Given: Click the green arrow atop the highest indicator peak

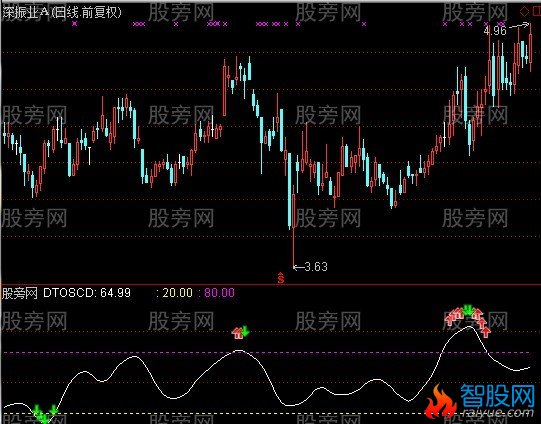Looking at the screenshot, I should (468, 309).
